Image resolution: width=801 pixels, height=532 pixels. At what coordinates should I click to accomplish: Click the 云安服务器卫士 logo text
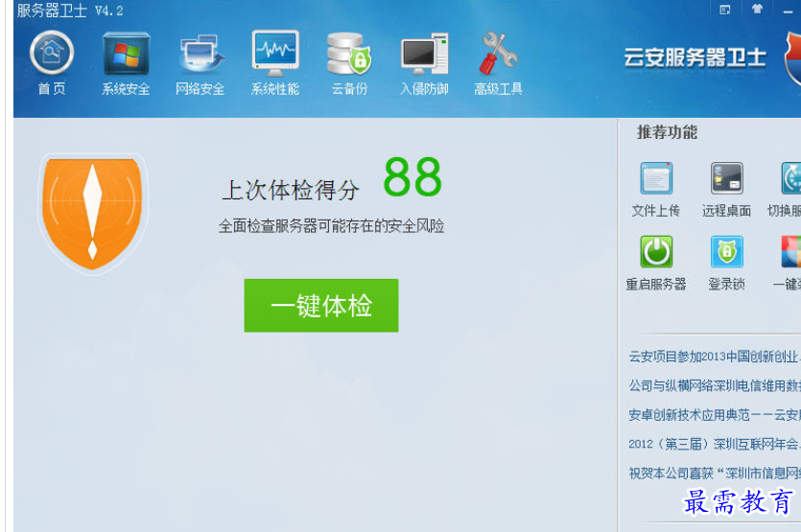[695, 58]
